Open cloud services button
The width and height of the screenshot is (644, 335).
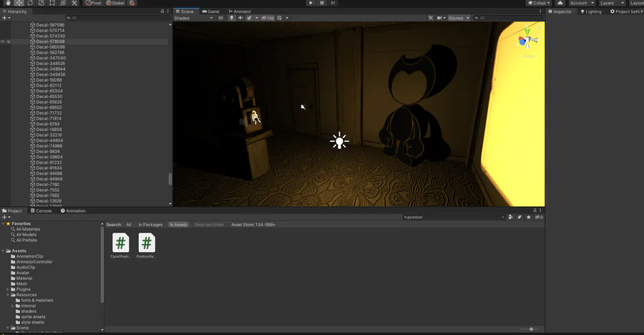coord(560,3)
